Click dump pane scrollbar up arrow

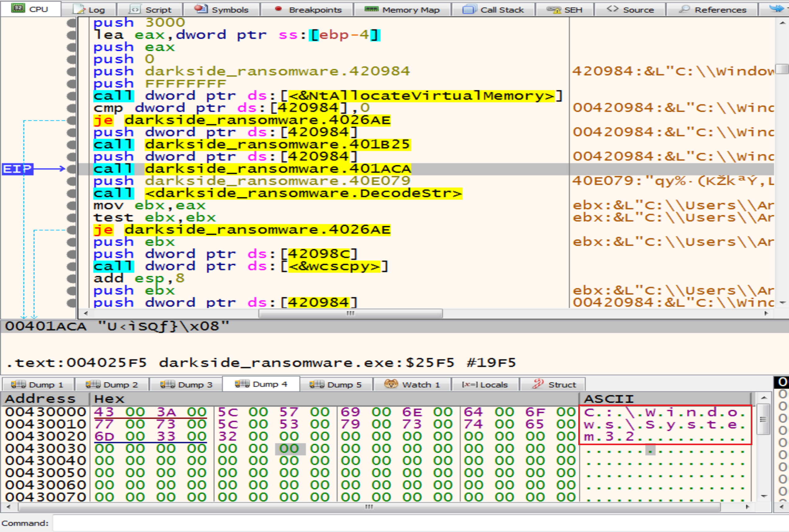click(x=764, y=398)
